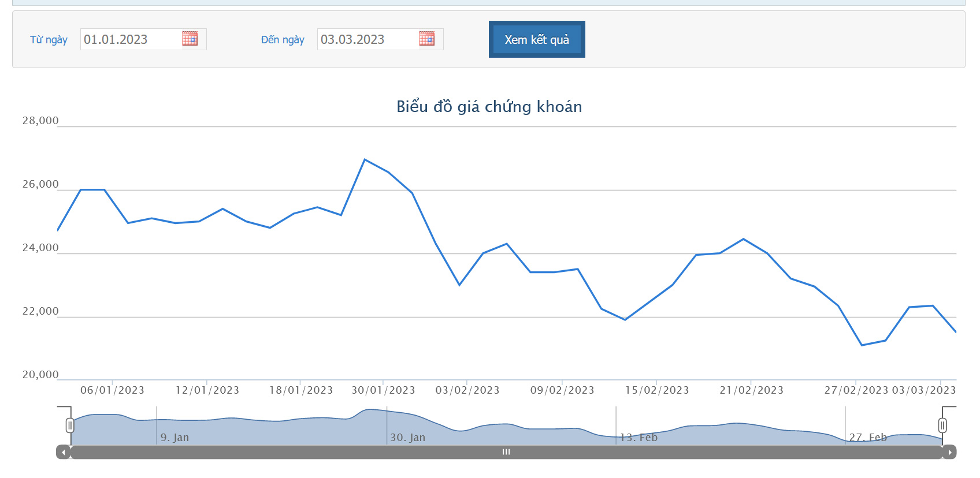Click the navigator scrollbar left arrow

pos(63,452)
